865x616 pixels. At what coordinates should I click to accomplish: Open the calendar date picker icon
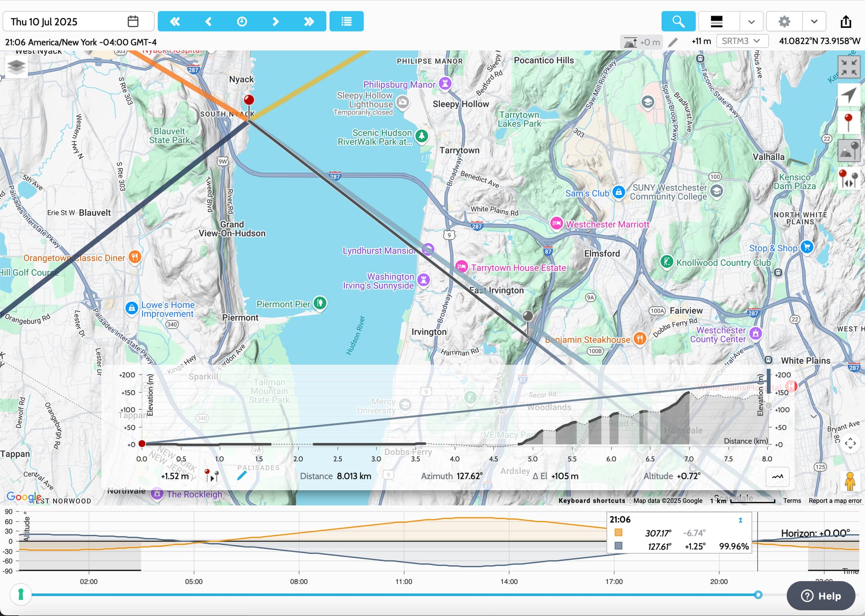pyautogui.click(x=133, y=21)
